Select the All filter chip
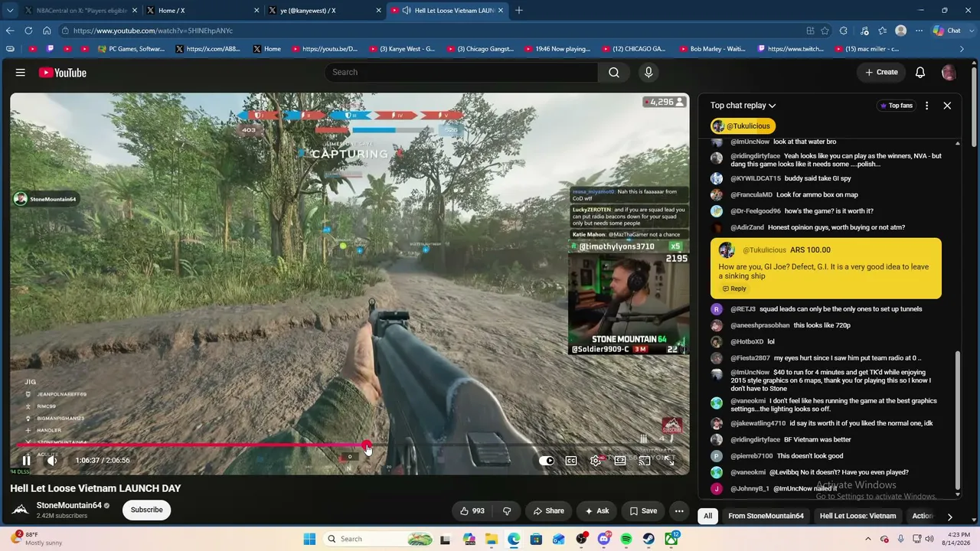 [708, 516]
